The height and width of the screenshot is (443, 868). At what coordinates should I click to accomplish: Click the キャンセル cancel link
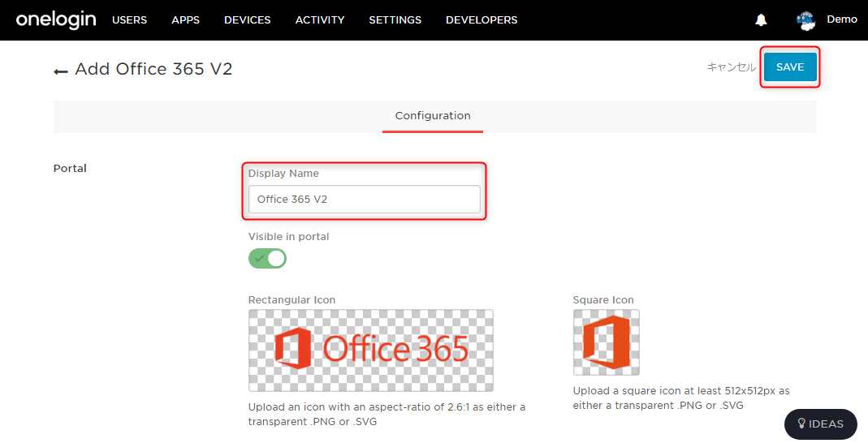(x=732, y=67)
